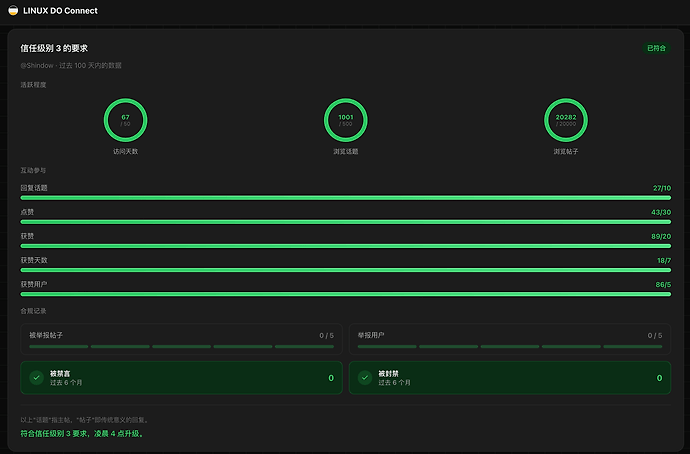Click the 0 count in 被禁言 card
Viewport: 690px width, 454px height.
331,378
